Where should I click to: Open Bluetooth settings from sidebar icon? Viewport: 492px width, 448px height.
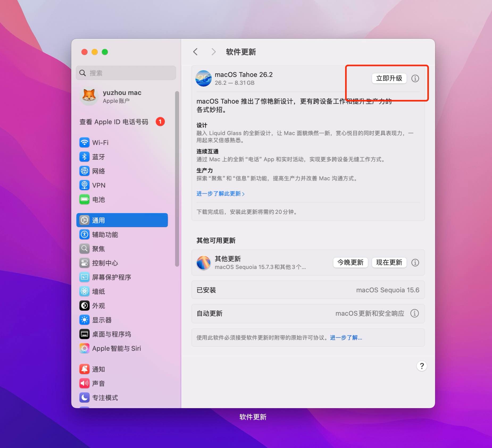pos(84,157)
